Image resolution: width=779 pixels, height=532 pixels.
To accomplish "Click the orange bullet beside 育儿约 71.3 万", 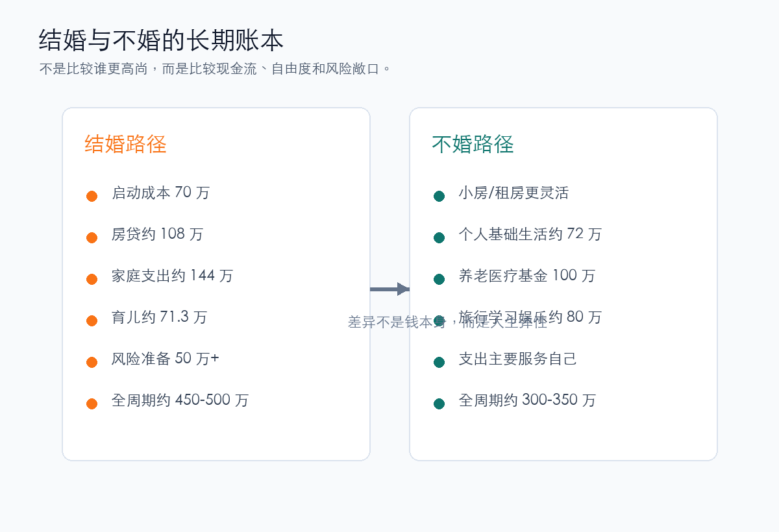I will (x=92, y=320).
